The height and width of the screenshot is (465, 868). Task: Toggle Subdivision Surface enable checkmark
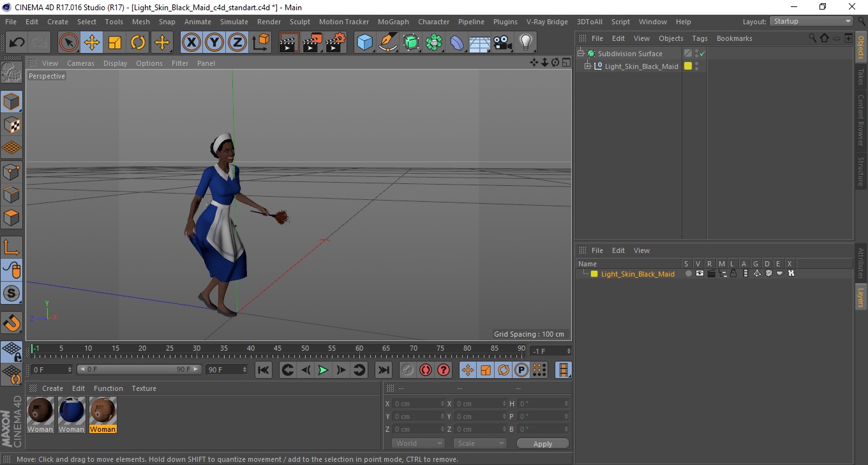[x=703, y=54]
